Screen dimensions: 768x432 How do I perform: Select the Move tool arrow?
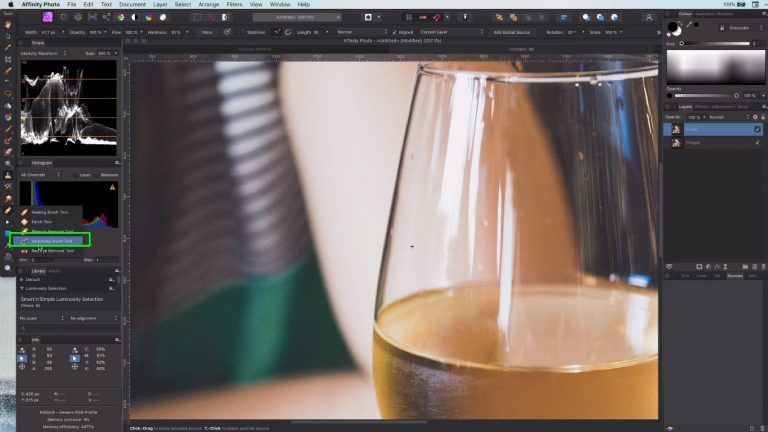click(x=8, y=36)
